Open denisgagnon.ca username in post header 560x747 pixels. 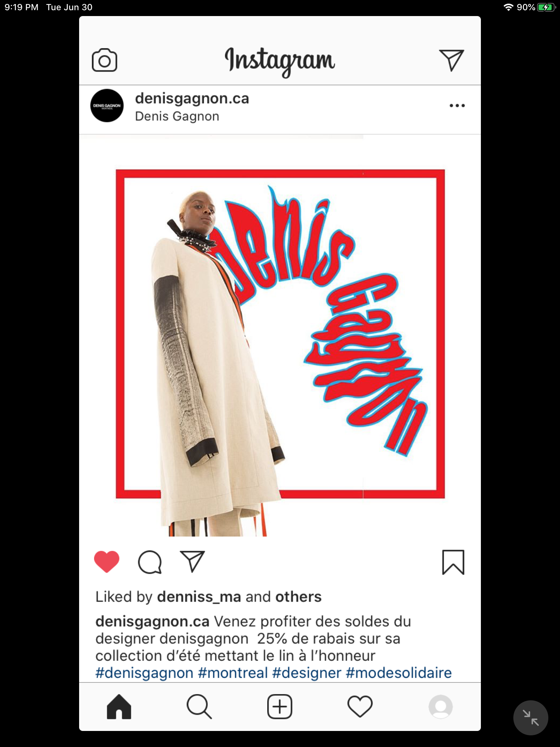[x=192, y=98]
